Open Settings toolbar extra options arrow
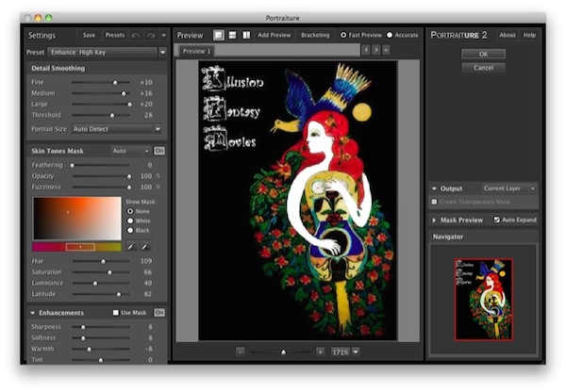566x392 pixels. (163, 36)
